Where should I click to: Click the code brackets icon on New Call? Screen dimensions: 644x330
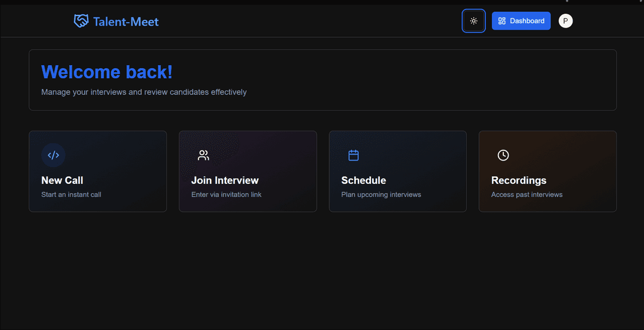point(53,155)
